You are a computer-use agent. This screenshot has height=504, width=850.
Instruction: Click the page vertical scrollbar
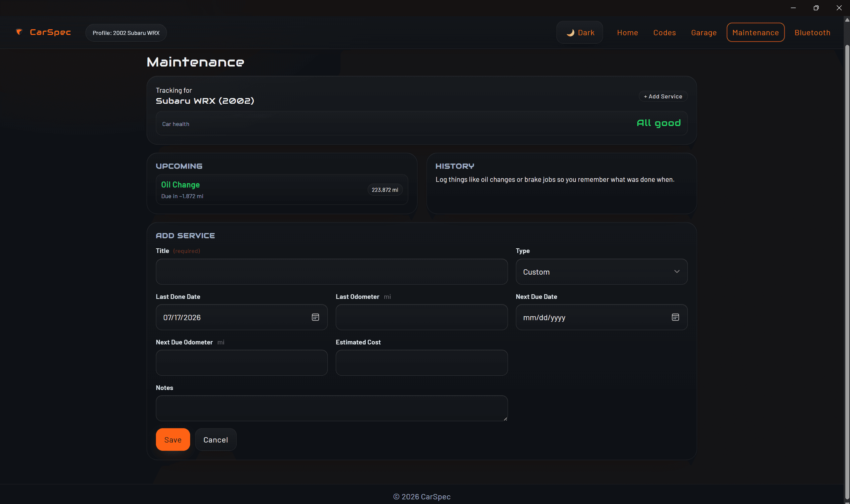tap(847, 272)
